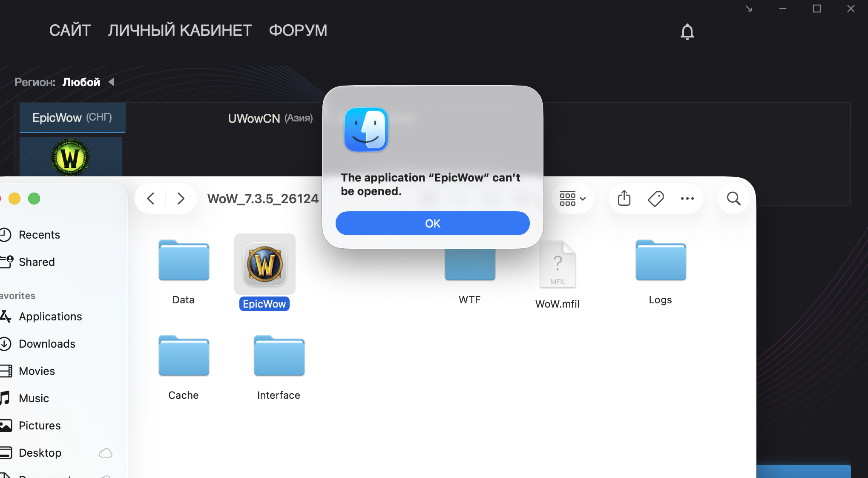Select the Interface folder
868x478 pixels.
coord(279,357)
